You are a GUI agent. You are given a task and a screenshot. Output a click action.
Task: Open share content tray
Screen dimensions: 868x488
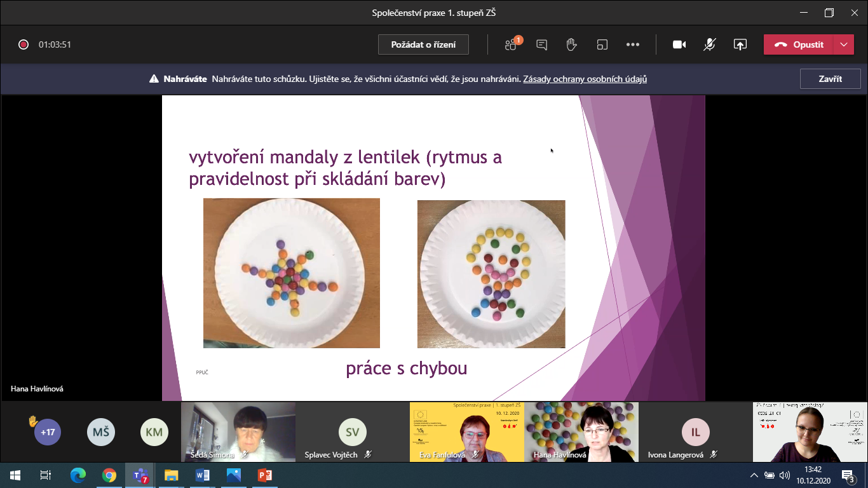(x=740, y=44)
